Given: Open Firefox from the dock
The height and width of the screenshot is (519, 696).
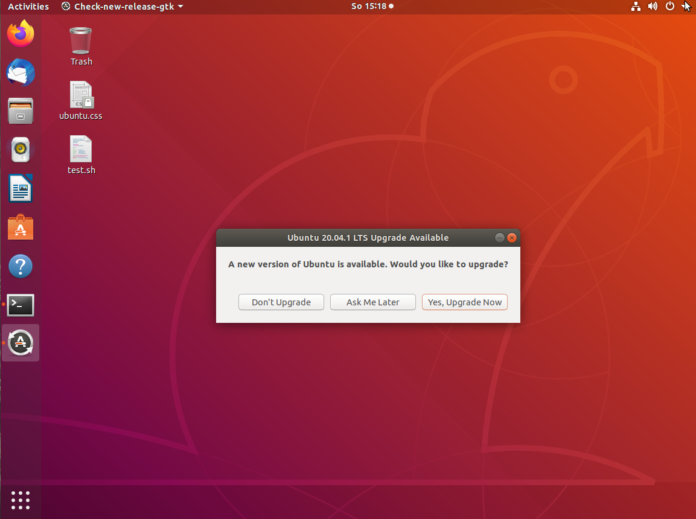Looking at the screenshot, I should point(20,33).
